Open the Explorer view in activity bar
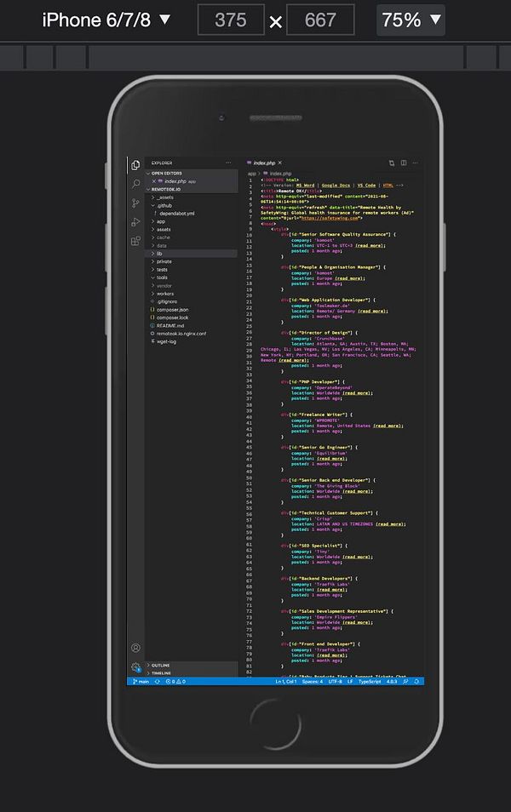This screenshot has height=812, width=511. [135, 164]
